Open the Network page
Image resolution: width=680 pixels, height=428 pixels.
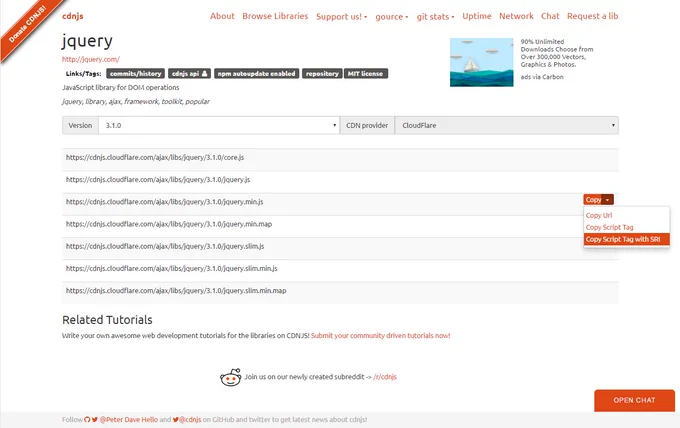tap(516, 16)
